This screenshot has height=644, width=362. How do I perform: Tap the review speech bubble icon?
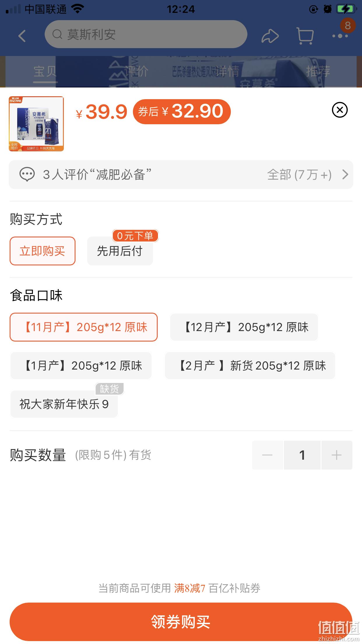27,174
